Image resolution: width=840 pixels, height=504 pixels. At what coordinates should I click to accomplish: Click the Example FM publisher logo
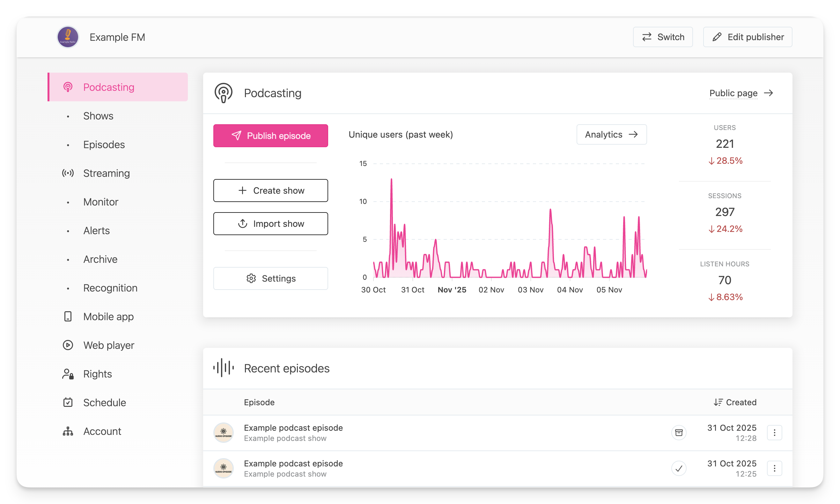pyautogui.click(x=68, y=37)
